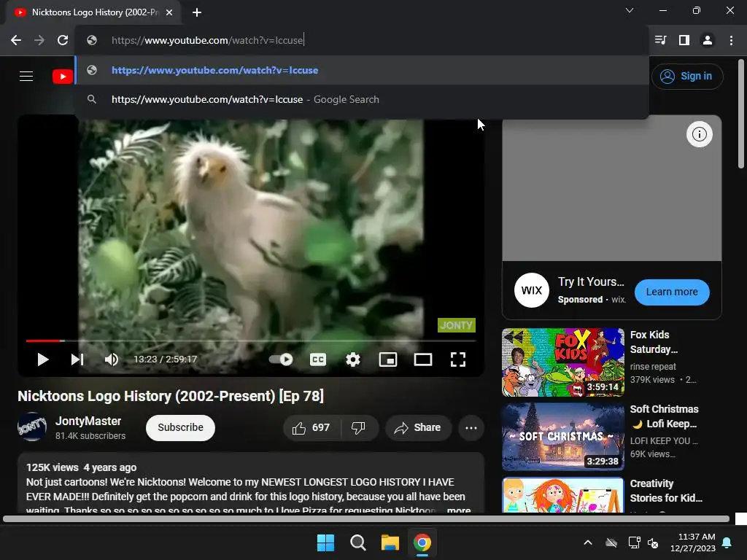Viewport: 747px width, 560px height.
Task: Open the Wix advertiser logo
Action: tap(532, 290)
